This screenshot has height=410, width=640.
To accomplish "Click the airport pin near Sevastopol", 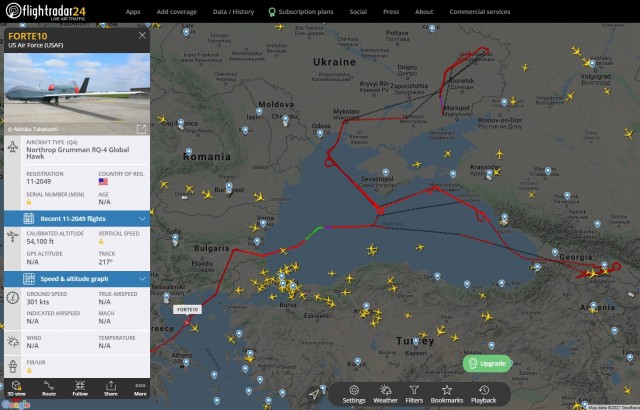I will (x=386, y=173).
